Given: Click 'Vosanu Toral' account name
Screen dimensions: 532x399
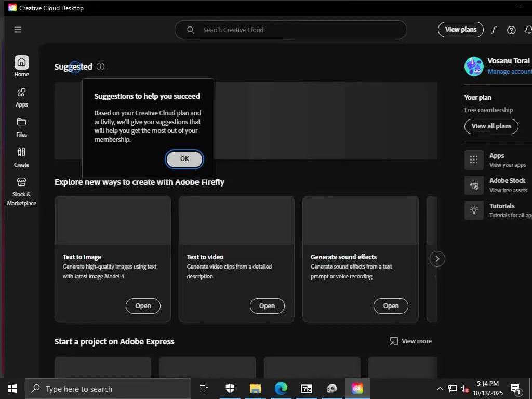Looking at the screenshot, I should pyautogui.click(x=508, y=61).
